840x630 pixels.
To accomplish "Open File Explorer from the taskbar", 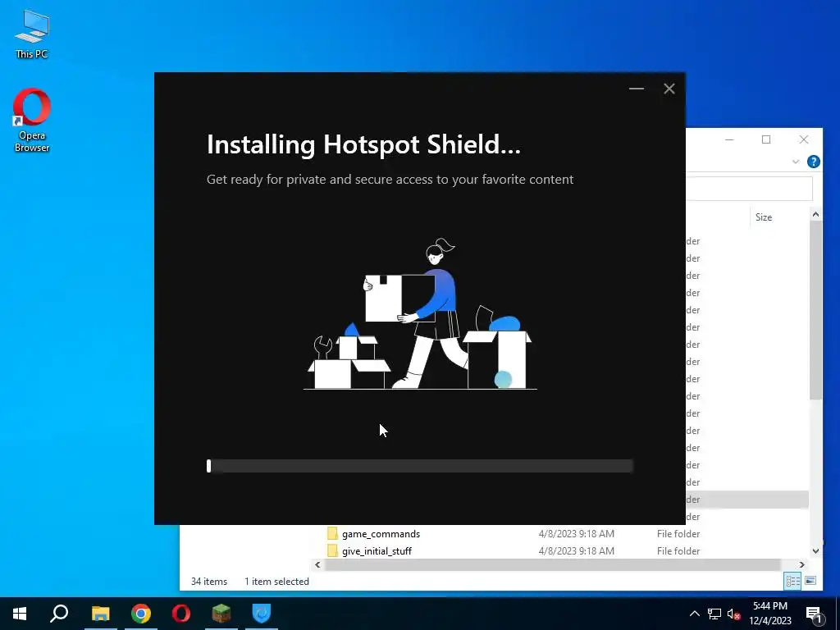I will (x=100, y=613).
